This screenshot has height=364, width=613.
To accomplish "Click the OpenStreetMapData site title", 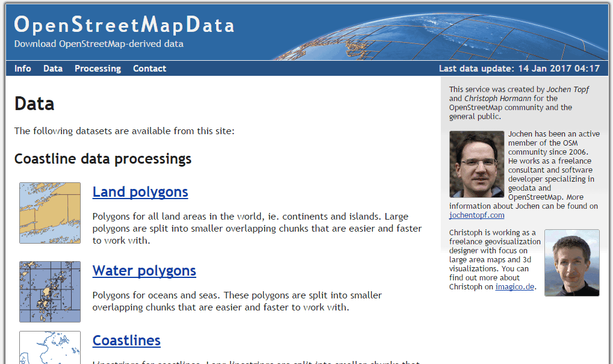I will click(x=124, y=25).
